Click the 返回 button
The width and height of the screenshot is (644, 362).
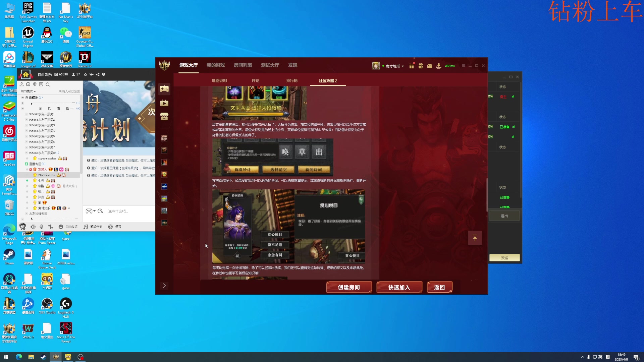439,287
